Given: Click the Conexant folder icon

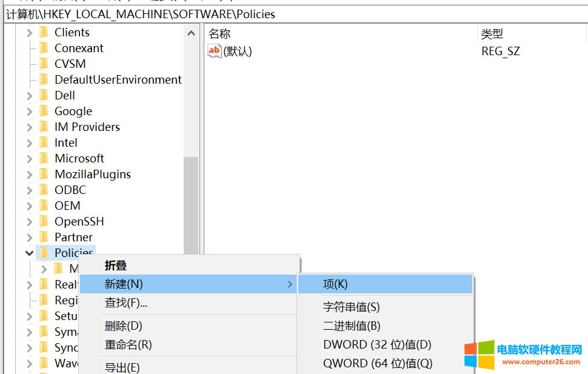Looking at the screenshot, I should pos(44,48).
